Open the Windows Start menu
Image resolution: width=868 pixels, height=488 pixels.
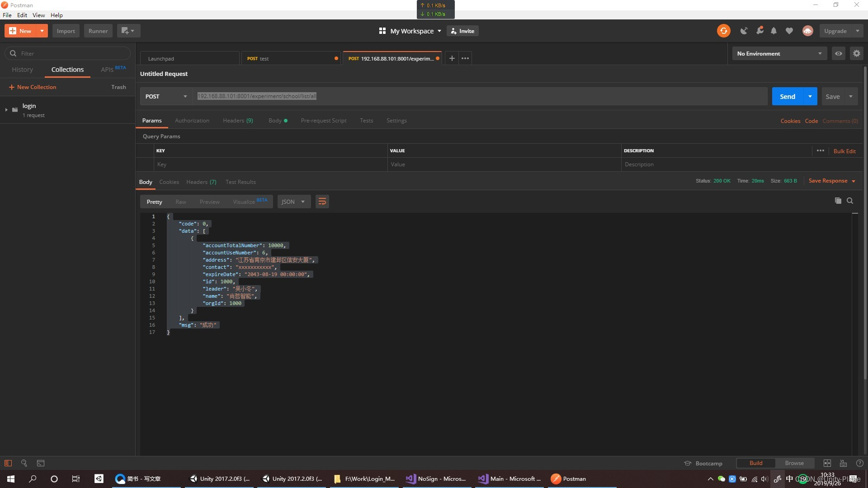pyautogui.click(x=11, y=479)
